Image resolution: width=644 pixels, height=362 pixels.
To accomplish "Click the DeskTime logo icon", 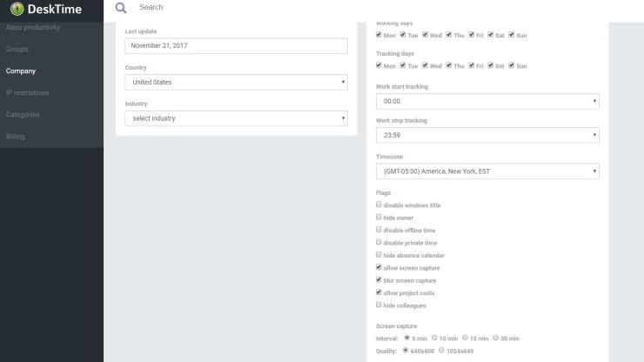I will click(x=17, y=9).
